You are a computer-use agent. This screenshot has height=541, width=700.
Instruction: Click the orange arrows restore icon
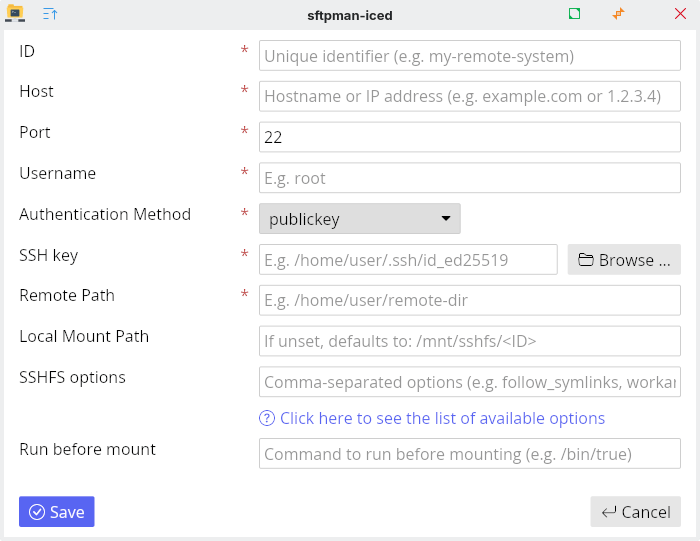tap(618, 14)
